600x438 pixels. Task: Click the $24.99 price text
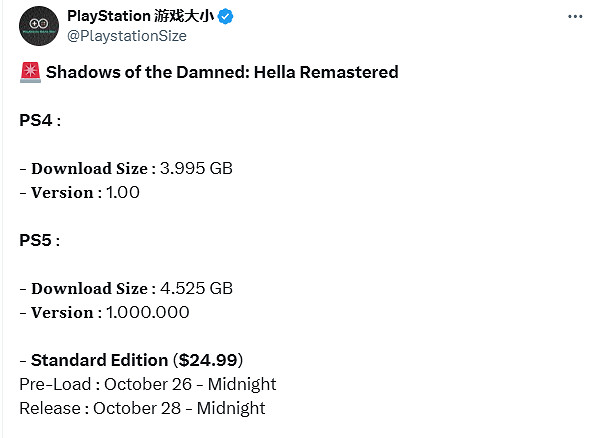[208, 360]
